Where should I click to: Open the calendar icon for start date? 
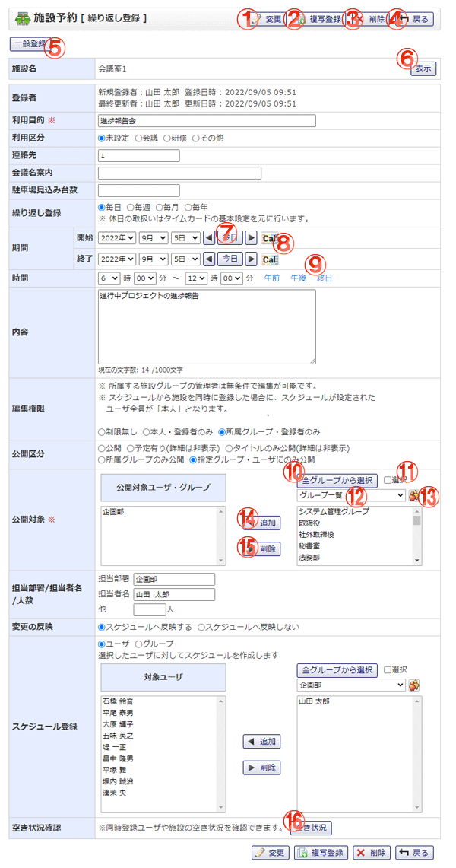coord(269,238)
